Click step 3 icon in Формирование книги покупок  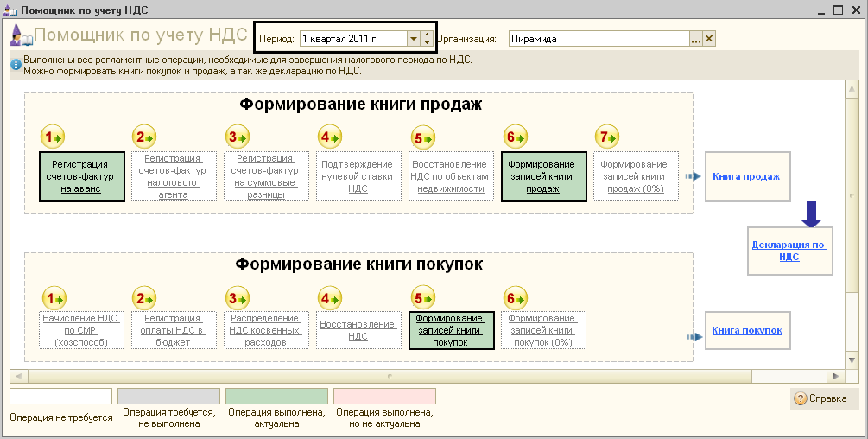[238, 299]
